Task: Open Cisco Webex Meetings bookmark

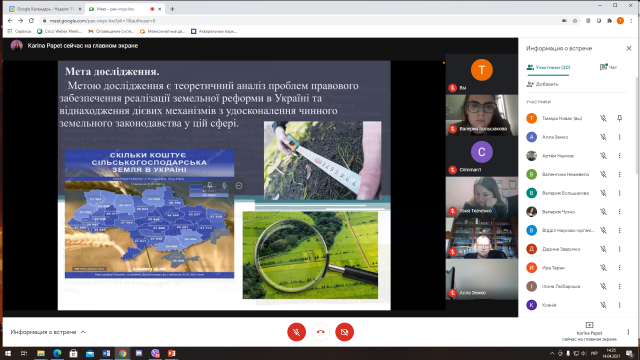Action: point(60,31)
